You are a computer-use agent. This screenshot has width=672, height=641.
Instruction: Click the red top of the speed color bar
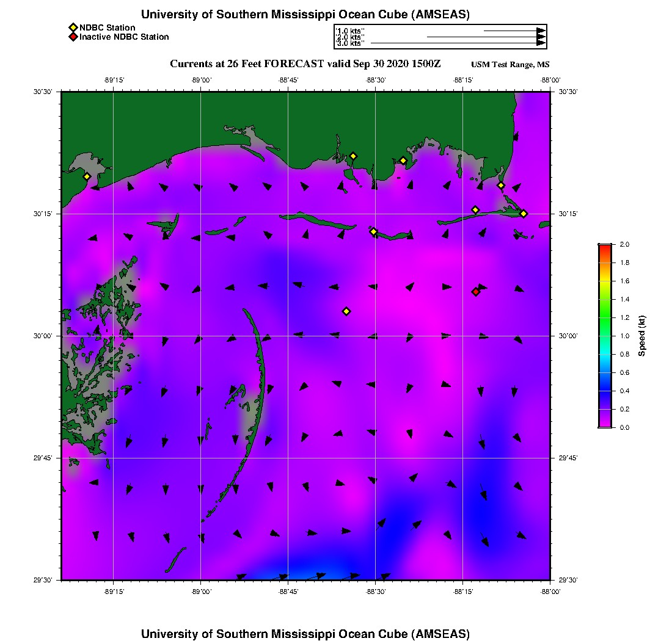tap(604, 246)
